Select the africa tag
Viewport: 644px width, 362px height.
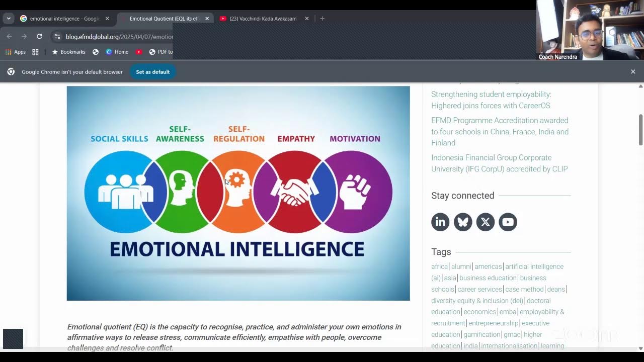439,266
